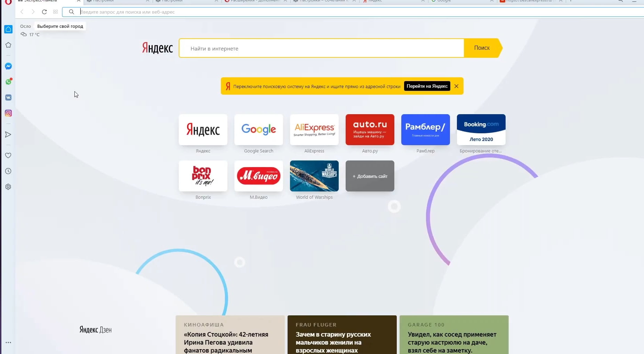
Task: Click the magnifier icon in address bar
Action: point(71,12)
